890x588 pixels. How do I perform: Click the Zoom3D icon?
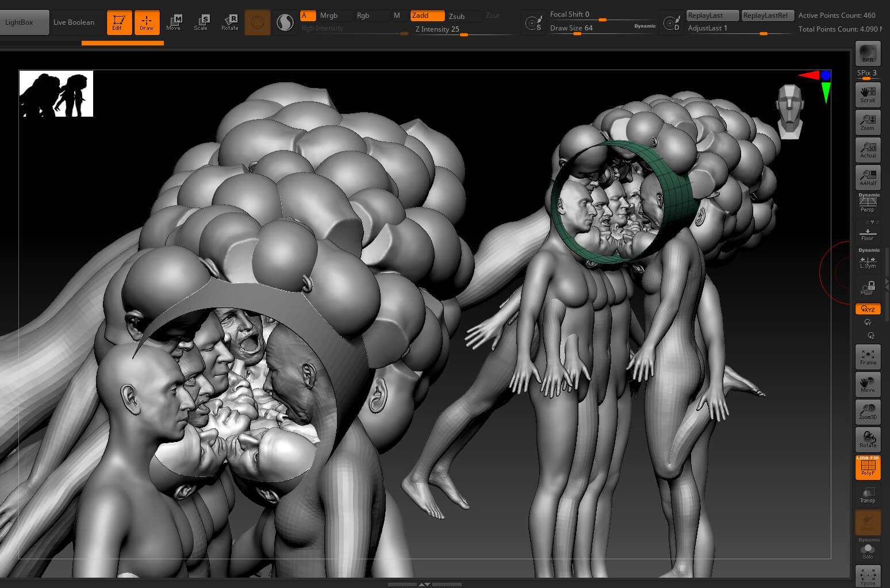pyautogui.click(x=868, y=412)
